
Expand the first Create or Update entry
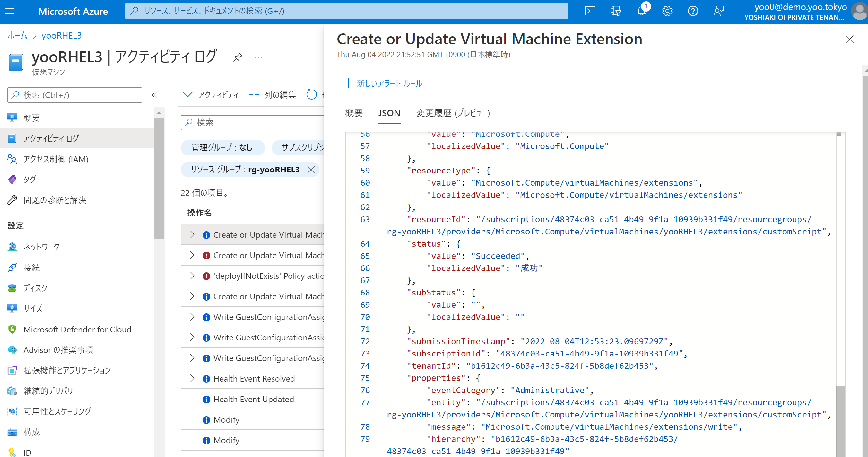[x=192, y=234]
